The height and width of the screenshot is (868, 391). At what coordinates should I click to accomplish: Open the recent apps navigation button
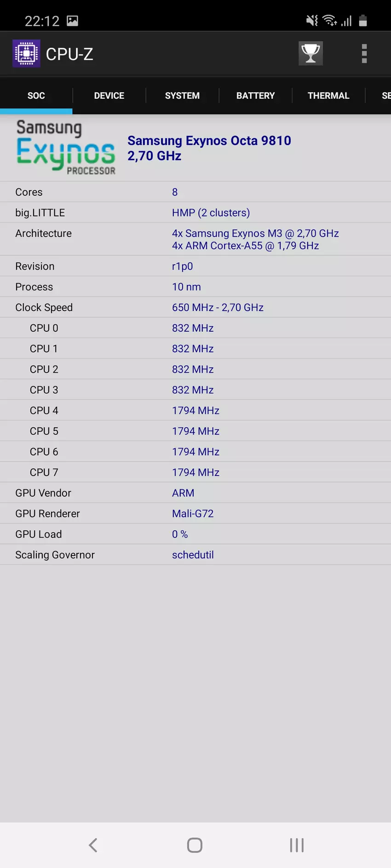[x=297, y=845]
